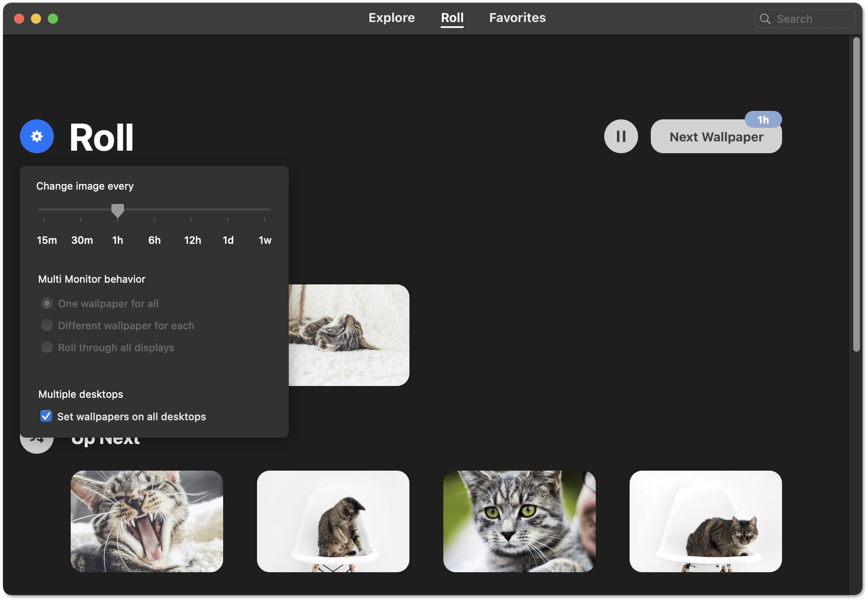
Task: Click the 1h interval badge
Action: (x=763, y=120)
